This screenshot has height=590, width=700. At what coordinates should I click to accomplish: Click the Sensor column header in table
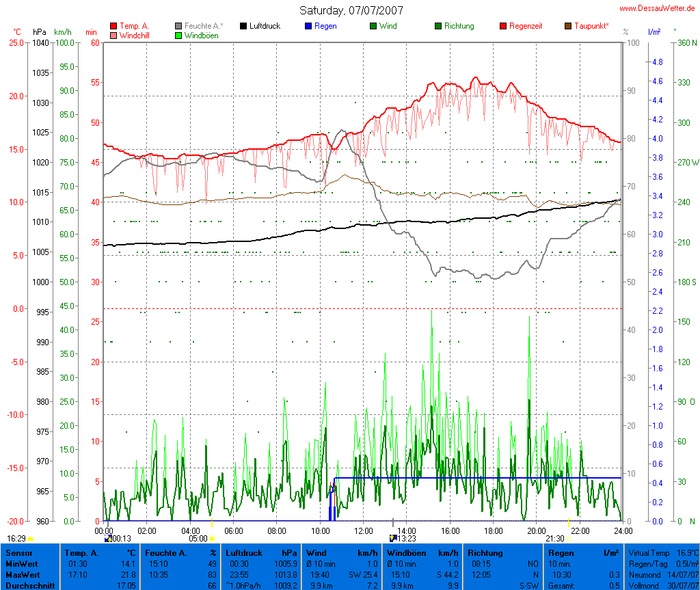click(x=18, y=552)
